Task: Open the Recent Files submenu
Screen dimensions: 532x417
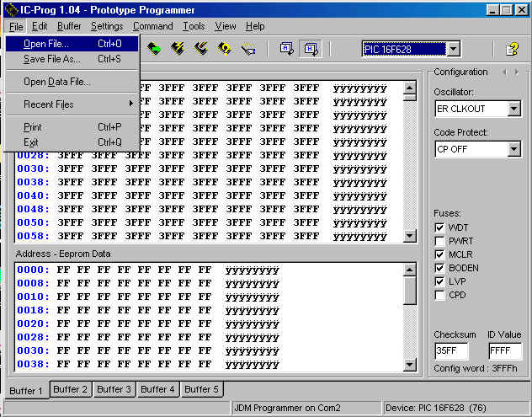Action: 72,104
